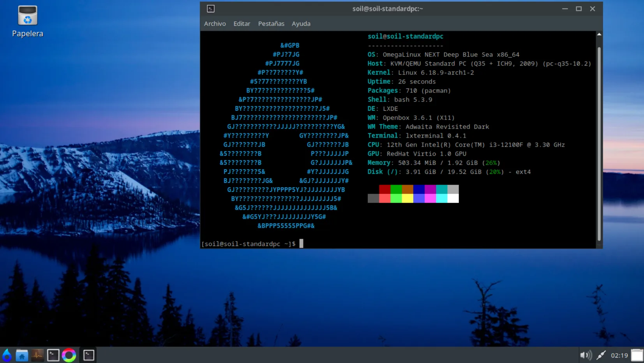Image resolution: width=644 pixels, height=363 pixels.
Task: Open the network connection tray icon
Action: tap(601, 355)
